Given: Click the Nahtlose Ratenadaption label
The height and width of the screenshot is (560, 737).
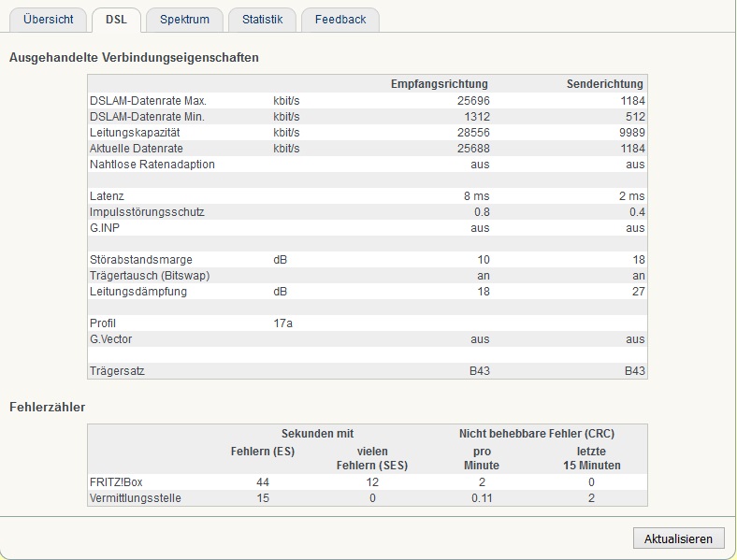Looking at the screenshot, I should [152, 165].
